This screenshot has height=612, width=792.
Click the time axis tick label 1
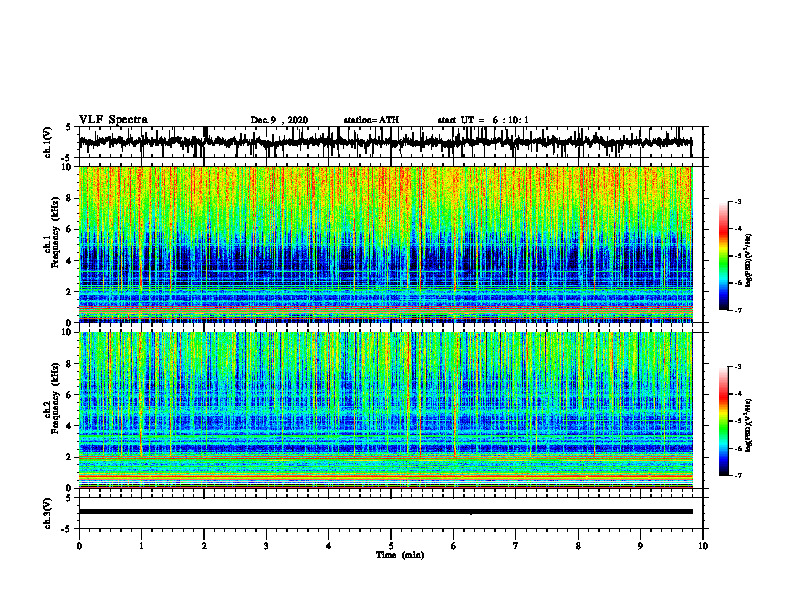(x=141, y=546)
